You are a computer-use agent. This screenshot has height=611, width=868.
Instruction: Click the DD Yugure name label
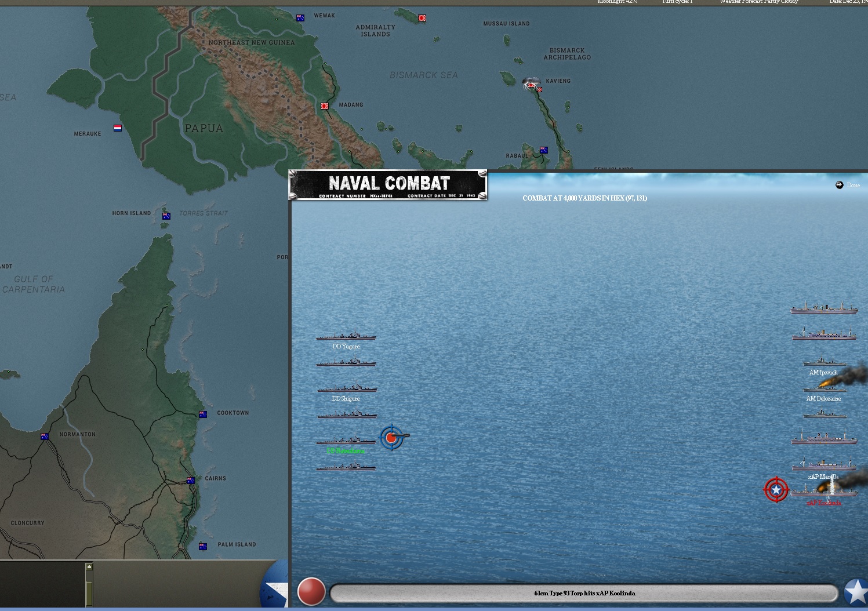(x=346, y=346)
